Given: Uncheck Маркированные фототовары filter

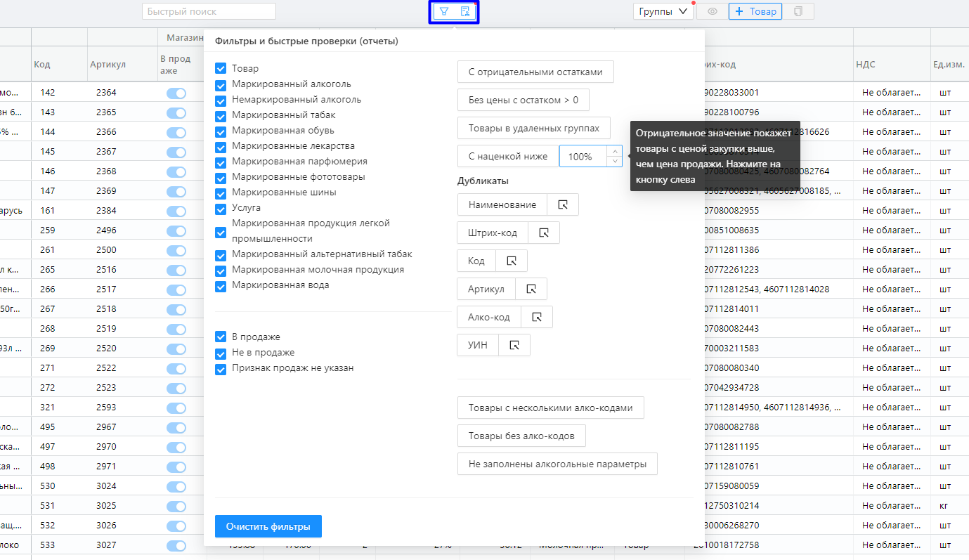Looking at the screenshot, I should [221, 177].
